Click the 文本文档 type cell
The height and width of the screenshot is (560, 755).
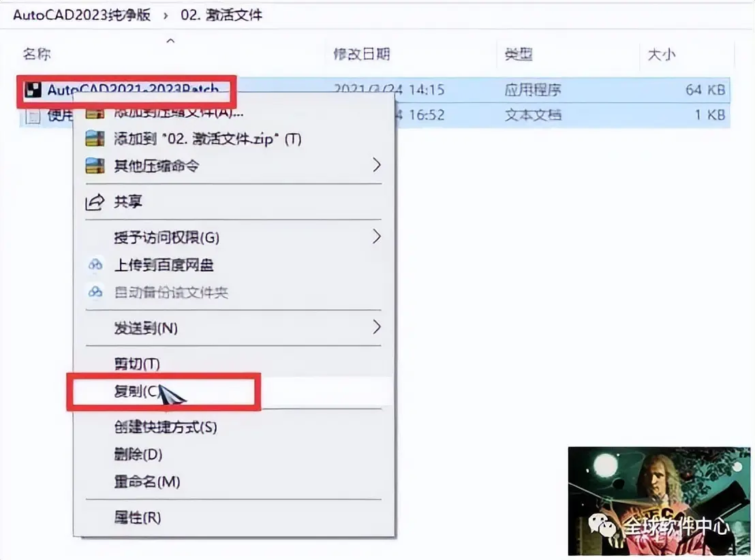point(533,115)
